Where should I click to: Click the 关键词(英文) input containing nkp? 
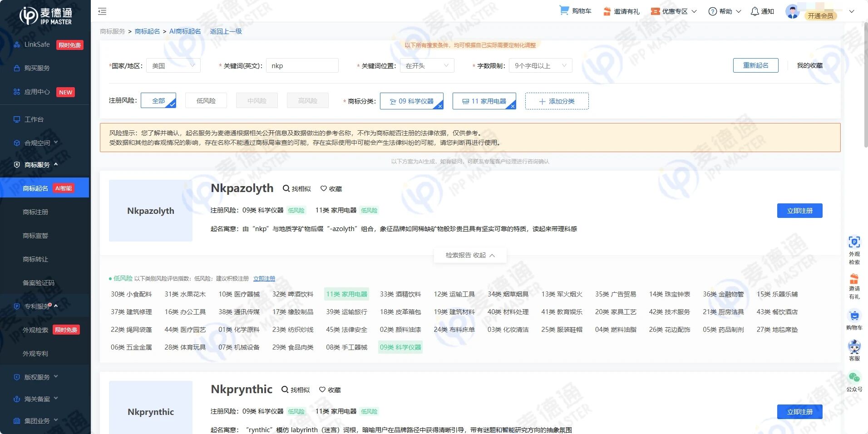tap(302, 66)
